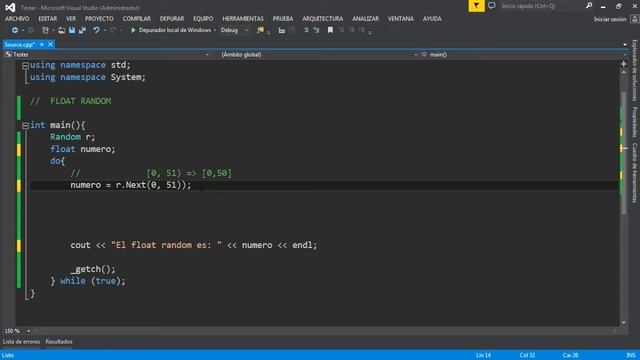Open the DEPURAR menu
Image resolution: width=640 pixels, height=360 pixels.
172,19
